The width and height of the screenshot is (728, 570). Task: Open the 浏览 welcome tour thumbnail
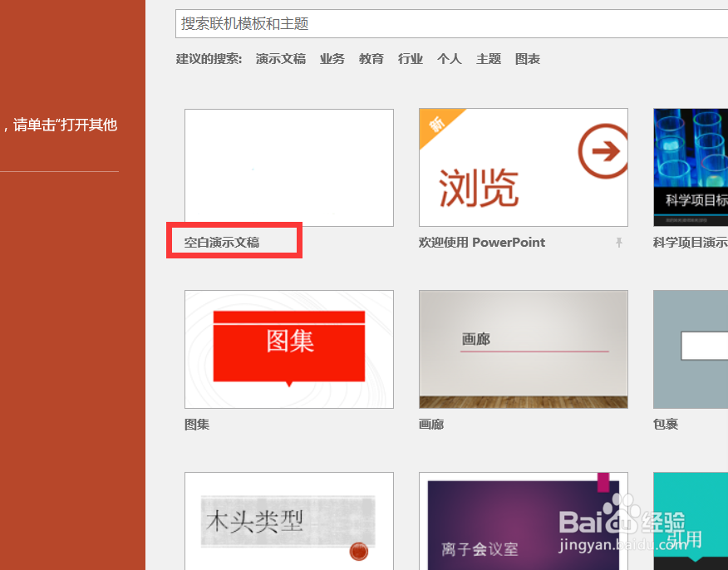point(524,168)
